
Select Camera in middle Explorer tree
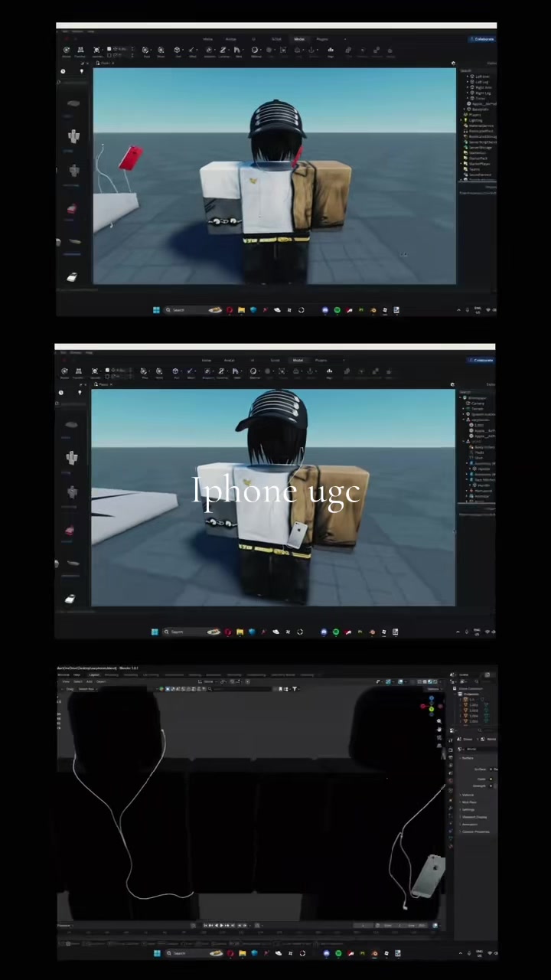pos(477,403)
